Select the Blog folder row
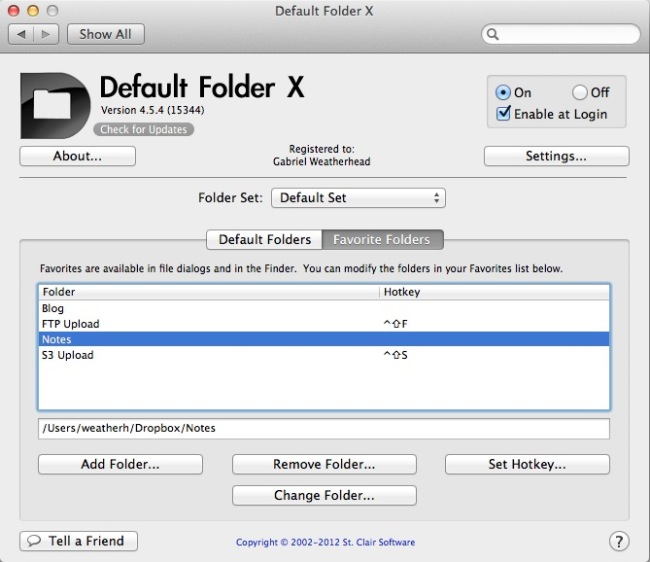The image size is (650, 562). point(324,308)
